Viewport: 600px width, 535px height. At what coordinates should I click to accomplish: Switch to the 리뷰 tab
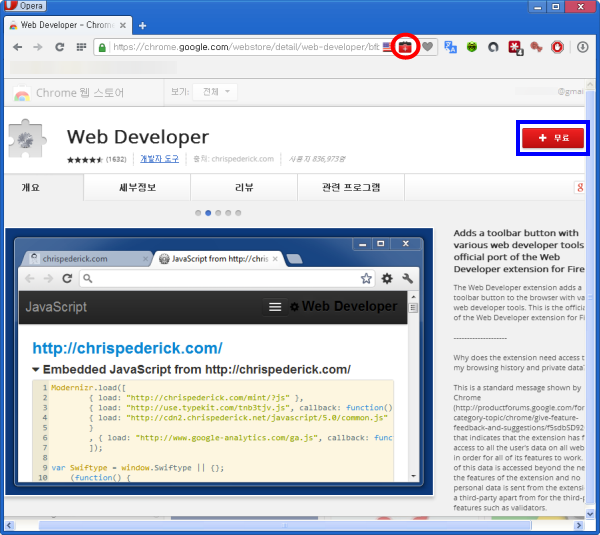coord(244,187)
